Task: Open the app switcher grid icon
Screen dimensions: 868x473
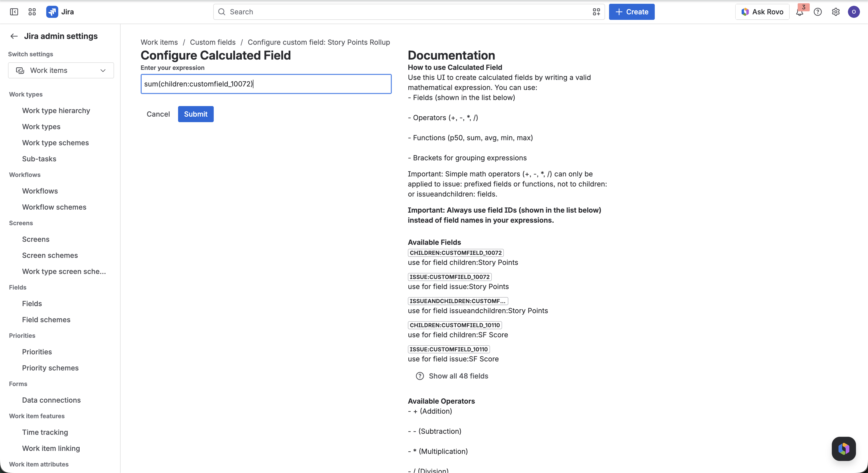Action: [32, 12]
